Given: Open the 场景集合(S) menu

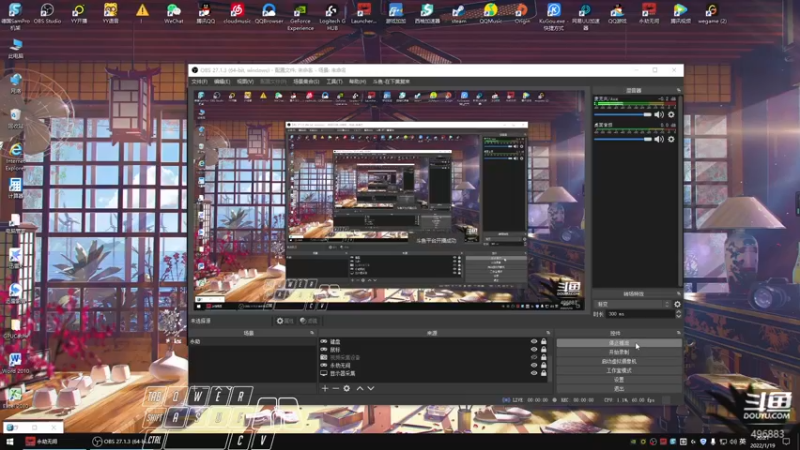Looking at the screenshot, I should 306,82.
